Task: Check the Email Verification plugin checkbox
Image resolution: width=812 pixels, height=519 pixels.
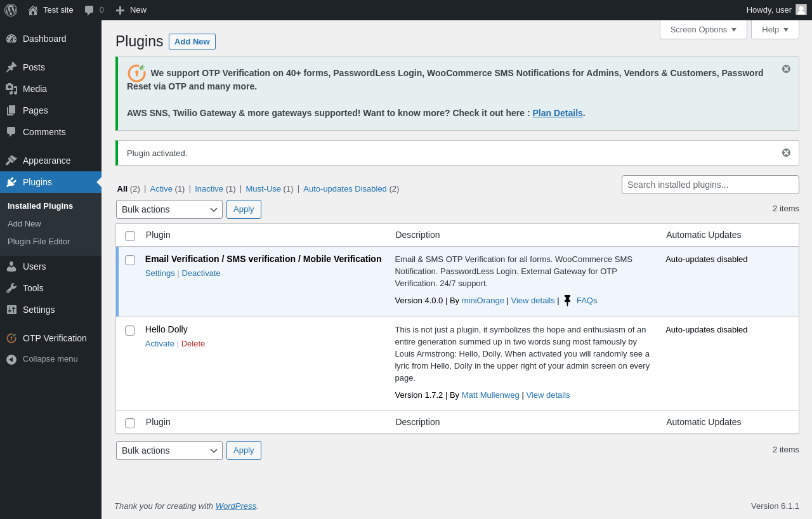Action: pos(130,260)
